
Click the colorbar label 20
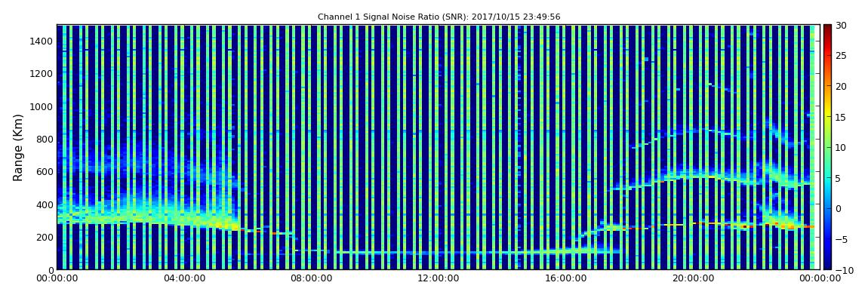(841, 86)
